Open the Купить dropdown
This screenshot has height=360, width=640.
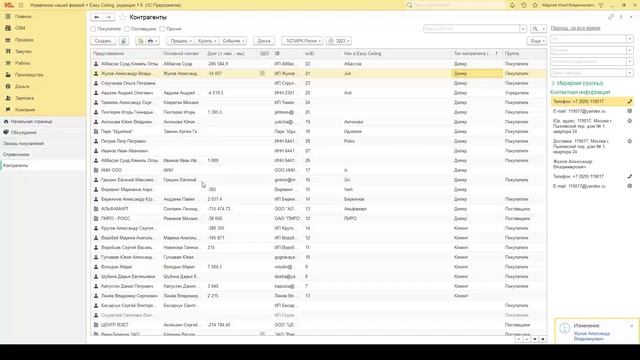pyautogui.click(x=207, y=41)
